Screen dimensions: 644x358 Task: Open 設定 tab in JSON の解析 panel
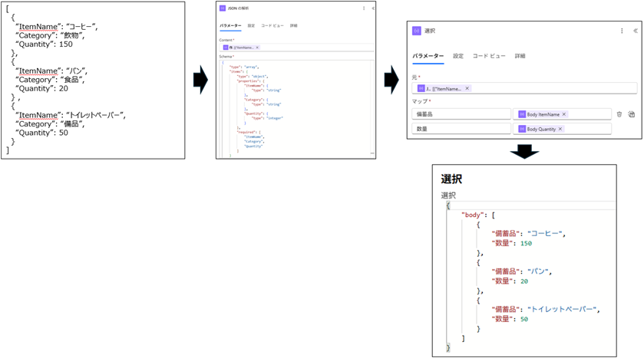click(x=251, y=25)
